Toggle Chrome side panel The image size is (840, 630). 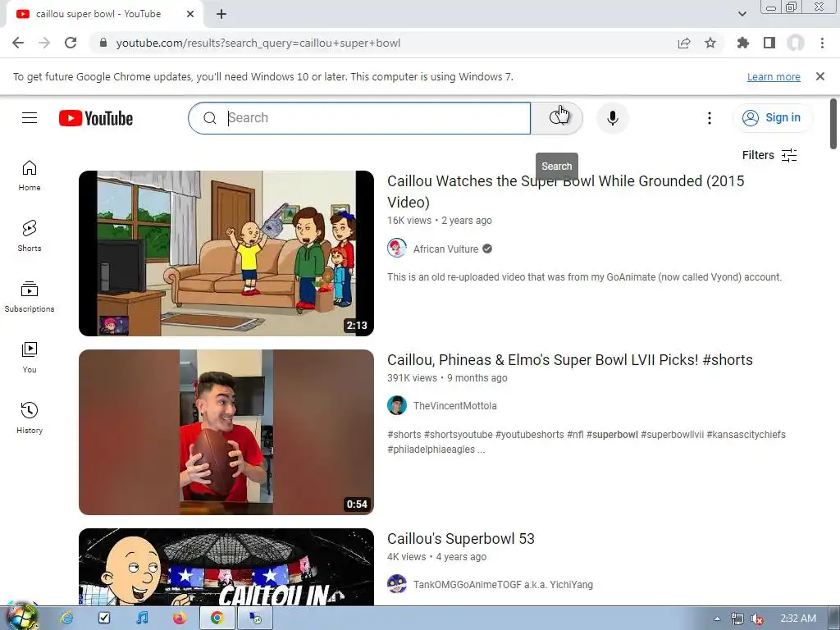point(769,43)
